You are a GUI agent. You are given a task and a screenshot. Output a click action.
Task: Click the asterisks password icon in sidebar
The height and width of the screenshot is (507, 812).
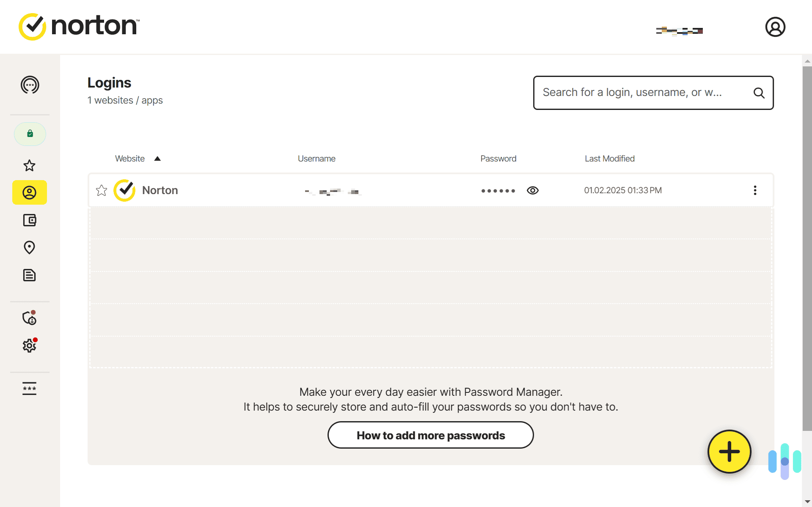(29, 389)
